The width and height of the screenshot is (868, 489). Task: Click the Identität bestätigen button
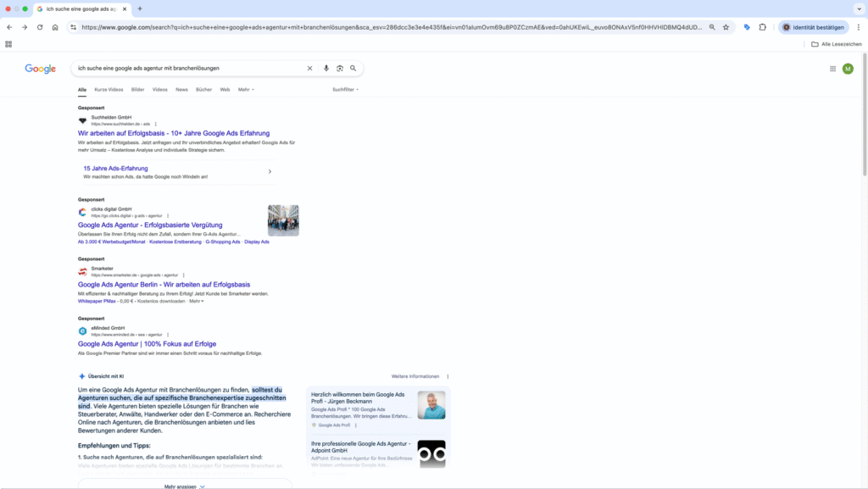813,27
